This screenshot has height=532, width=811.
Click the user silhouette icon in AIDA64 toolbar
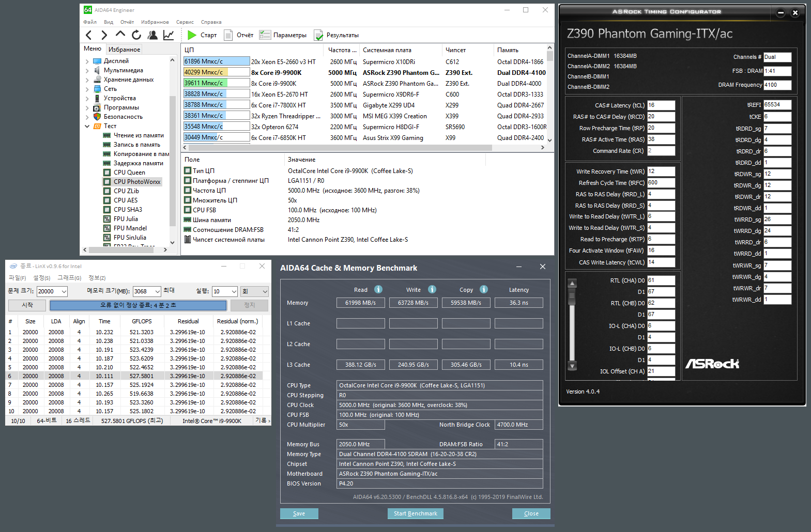pos(152,35)
